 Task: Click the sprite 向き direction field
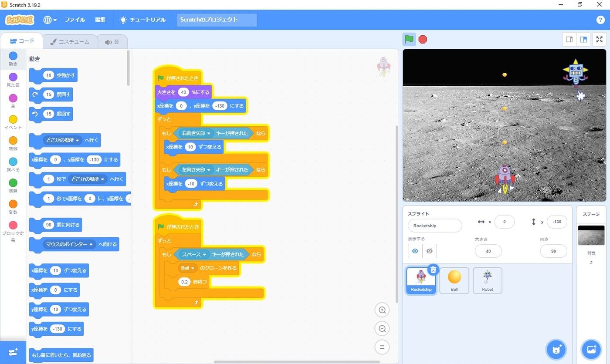(553, 251)
